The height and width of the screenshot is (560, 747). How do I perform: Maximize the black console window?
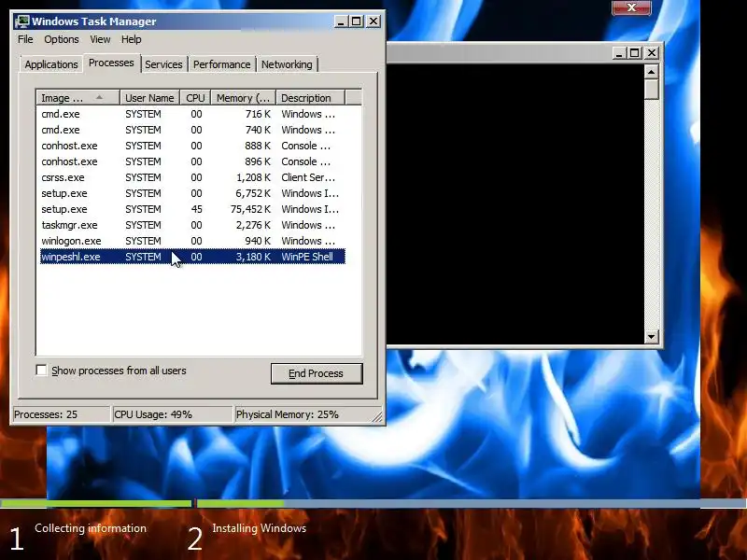pos(634,53)
